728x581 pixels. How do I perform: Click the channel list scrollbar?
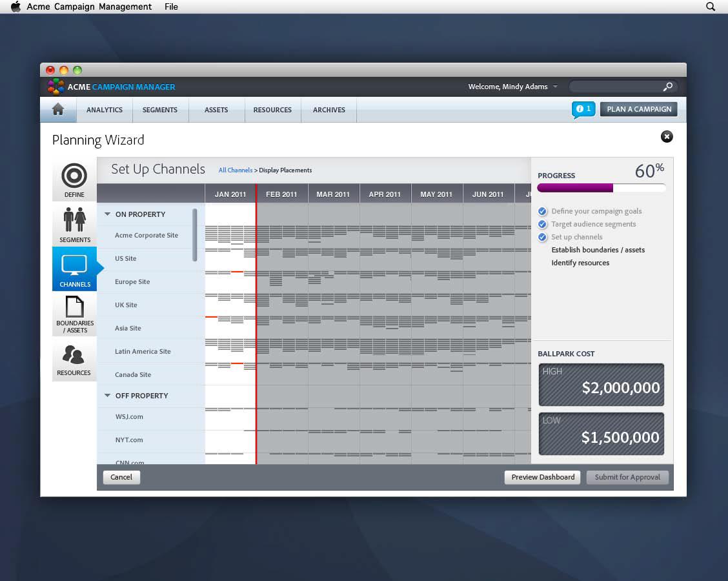point(194,235)
